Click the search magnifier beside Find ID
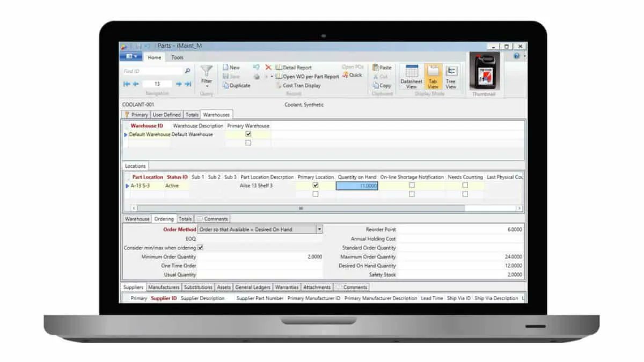Viewport: 644px width, 362px height. point(187,71)
